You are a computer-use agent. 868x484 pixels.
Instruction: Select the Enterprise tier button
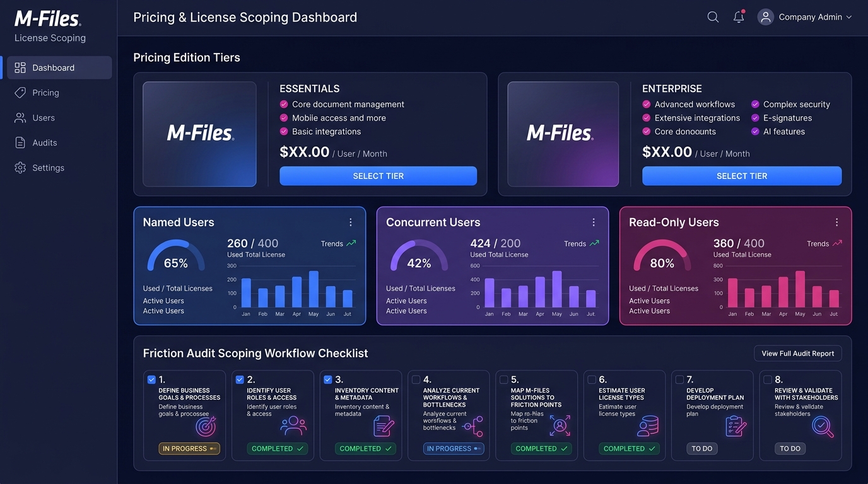click(x=742, y=176)
